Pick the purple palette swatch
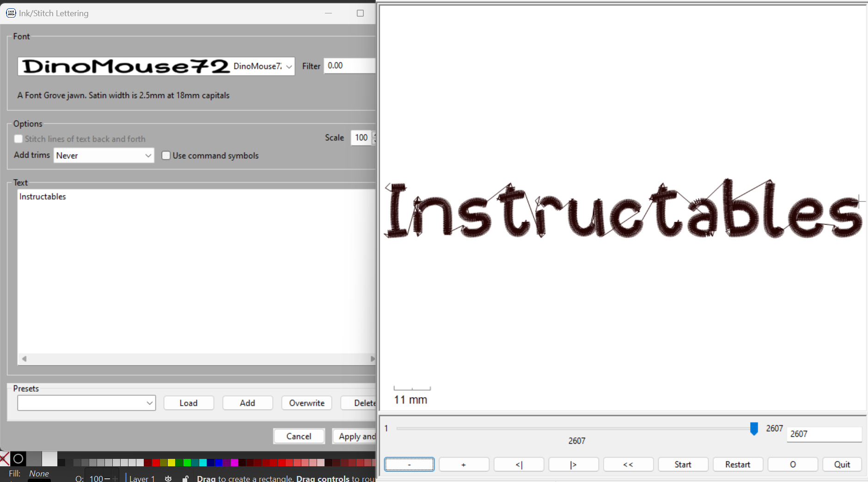 pyautogui.click(x=226, y=463)
